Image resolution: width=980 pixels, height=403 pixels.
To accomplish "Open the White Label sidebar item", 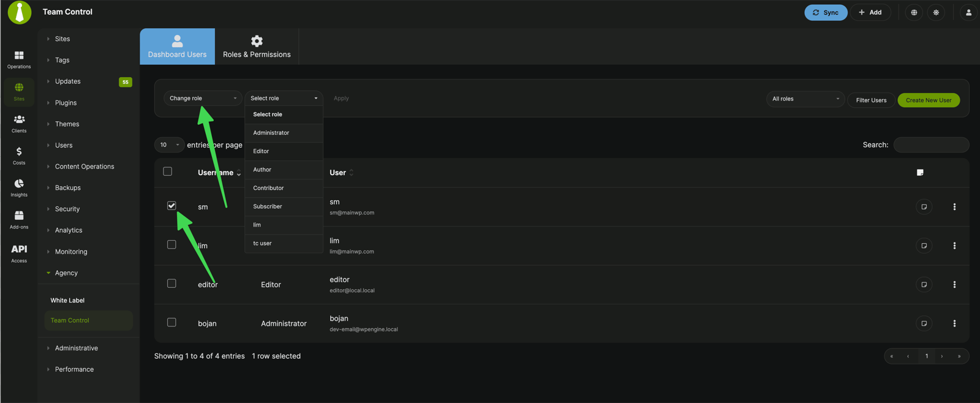I will 67,301.
